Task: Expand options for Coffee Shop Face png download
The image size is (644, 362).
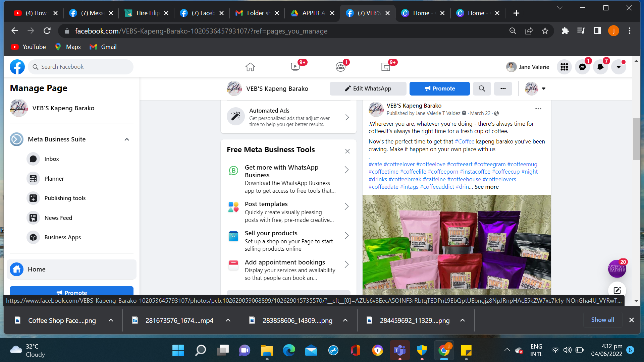Action: [111, 320]
